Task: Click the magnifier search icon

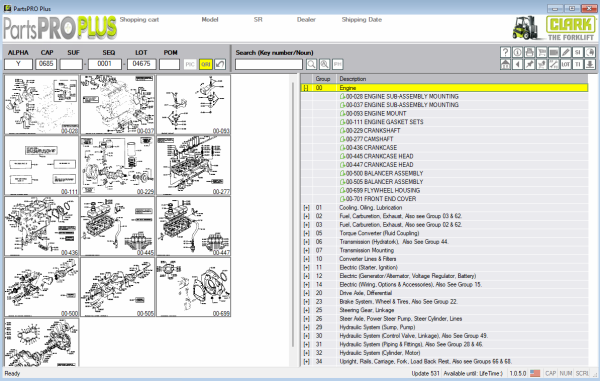Action: coord(311,64)
